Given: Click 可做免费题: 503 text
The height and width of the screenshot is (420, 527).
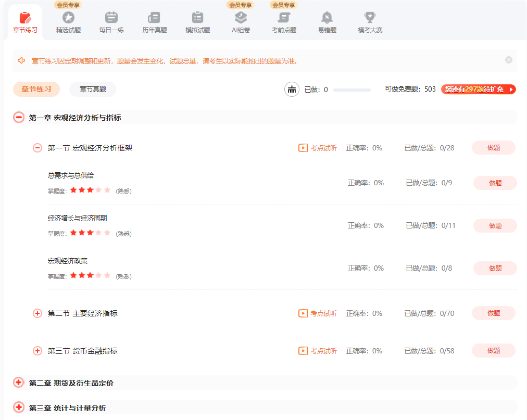Looking at the screenshot, I should [410, 89].
